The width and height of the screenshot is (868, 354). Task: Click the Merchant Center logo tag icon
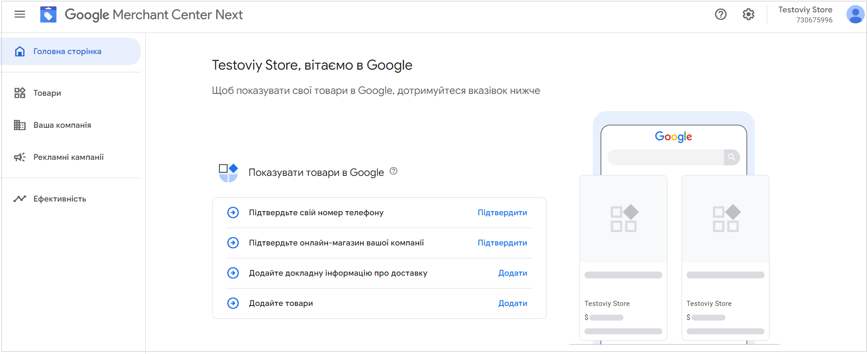point(48,15)
